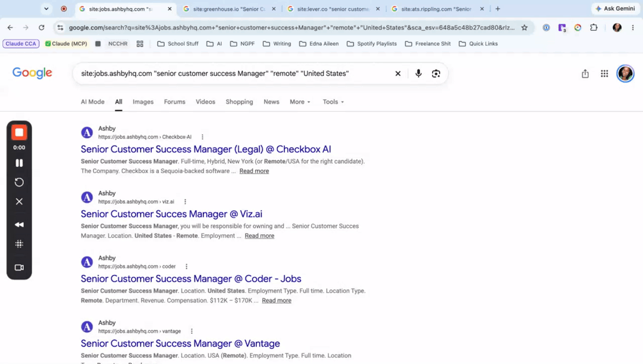Open the site info icon left of the URL
The image size is (643, 364).
(60, 28)
